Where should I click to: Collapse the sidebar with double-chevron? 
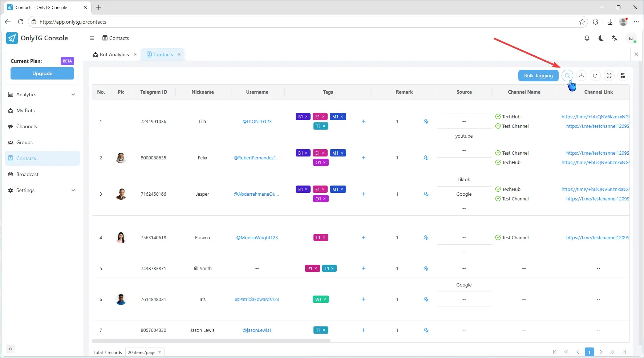click(11, 349)
